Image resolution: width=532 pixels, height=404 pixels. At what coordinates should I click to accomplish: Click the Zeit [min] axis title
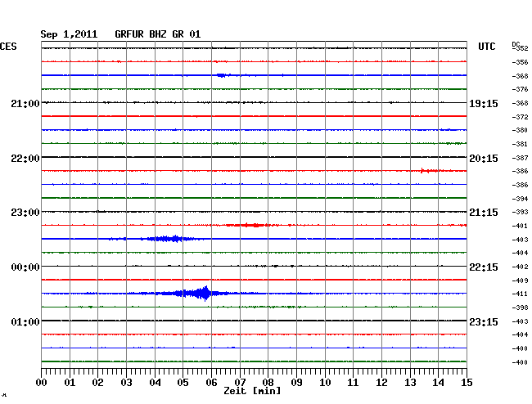252,391
